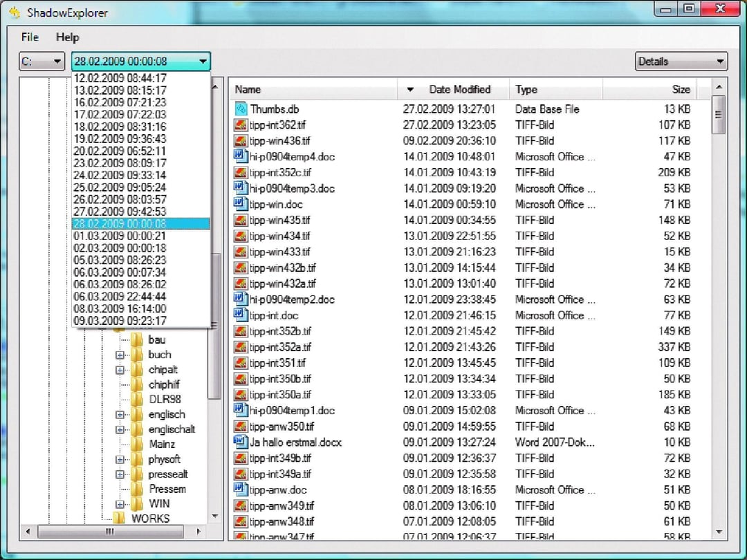Sort files by Date Modified column
Viewport: 747px width, 560px height.
pos(459,89)
